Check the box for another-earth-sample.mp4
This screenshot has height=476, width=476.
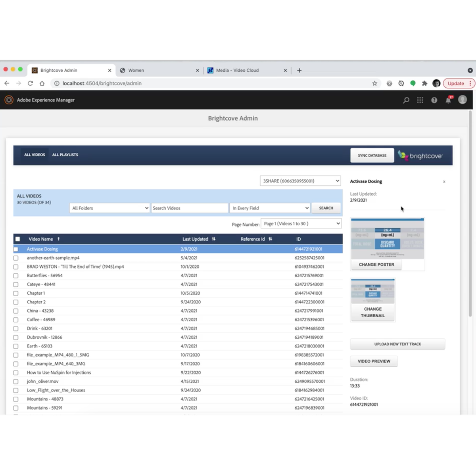pos(16,258)
